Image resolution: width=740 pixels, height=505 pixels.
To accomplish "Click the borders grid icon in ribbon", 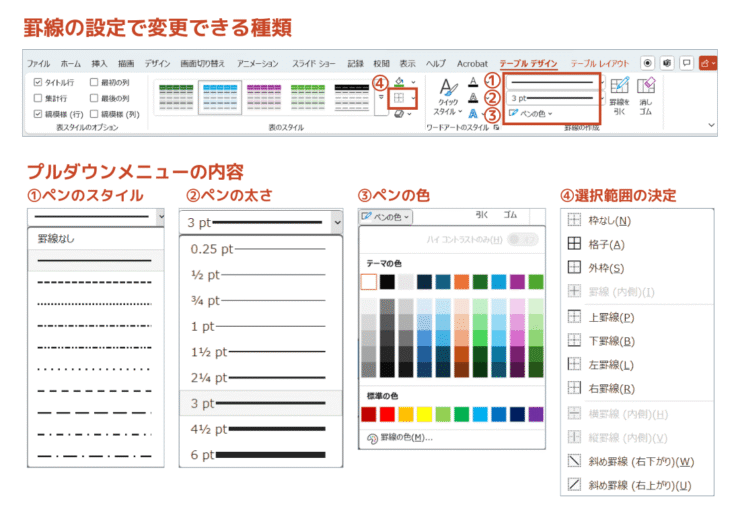I will (x=399, y=98).
